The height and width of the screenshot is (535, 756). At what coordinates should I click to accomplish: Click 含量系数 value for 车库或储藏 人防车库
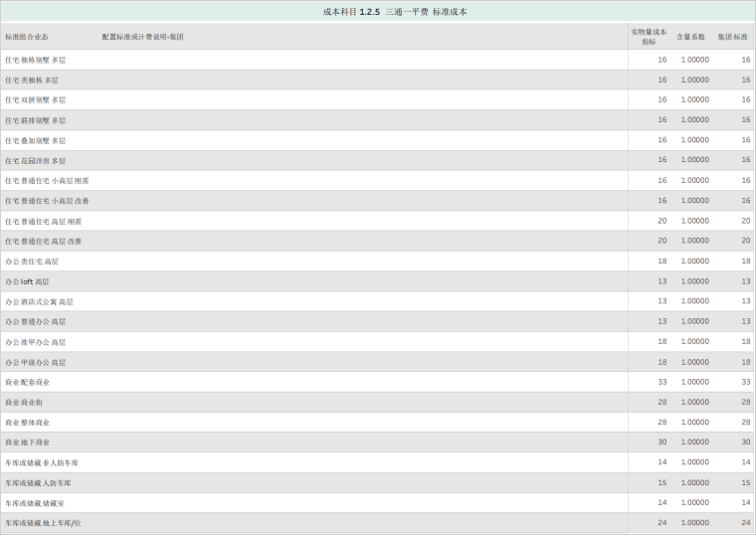(694, 482)
